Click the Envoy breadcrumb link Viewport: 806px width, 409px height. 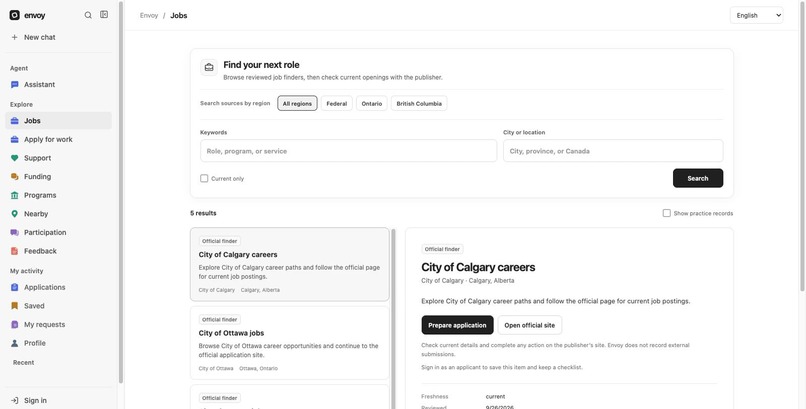point(149,15)
